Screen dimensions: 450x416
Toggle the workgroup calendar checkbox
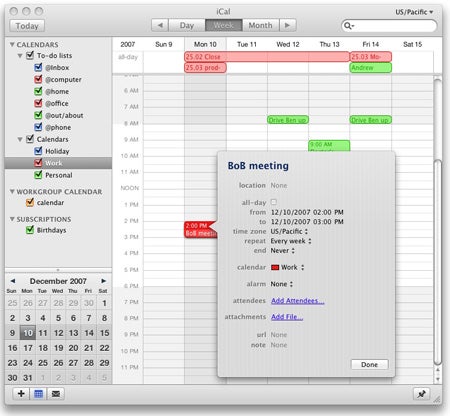click(30, 202)
